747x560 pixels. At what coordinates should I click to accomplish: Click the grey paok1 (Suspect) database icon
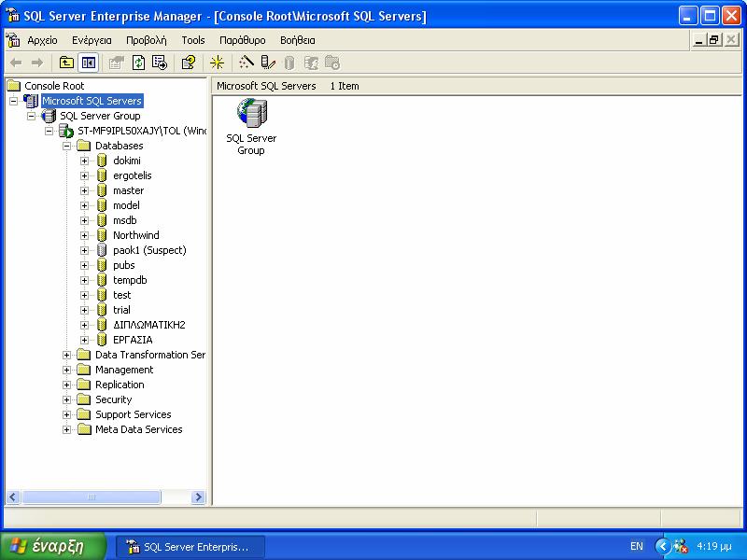[x=102, y=250]
